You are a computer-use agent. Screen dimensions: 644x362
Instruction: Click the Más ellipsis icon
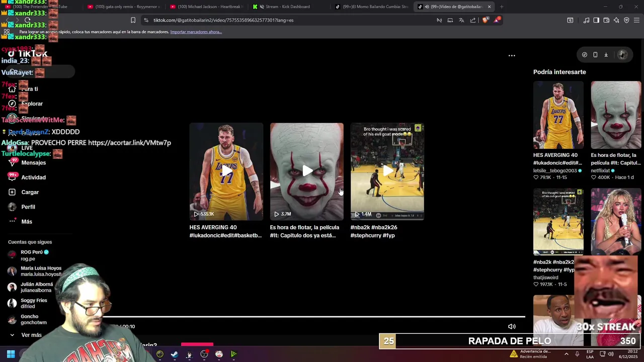12,221
